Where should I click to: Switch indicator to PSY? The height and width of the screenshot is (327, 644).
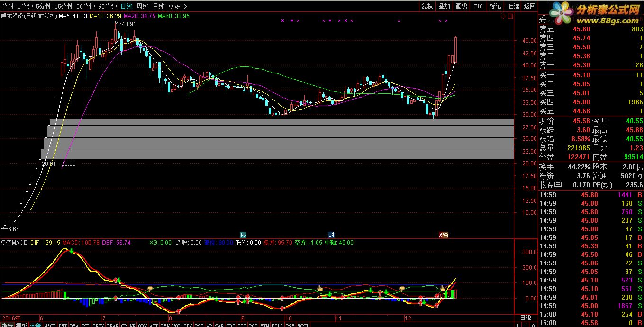coord(290,324)
